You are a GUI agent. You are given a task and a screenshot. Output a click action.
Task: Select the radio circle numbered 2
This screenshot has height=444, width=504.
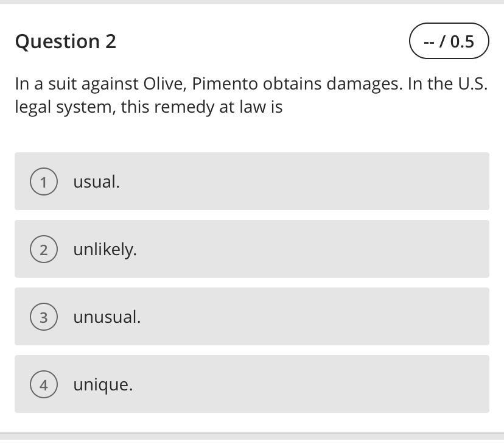point(44,249)
